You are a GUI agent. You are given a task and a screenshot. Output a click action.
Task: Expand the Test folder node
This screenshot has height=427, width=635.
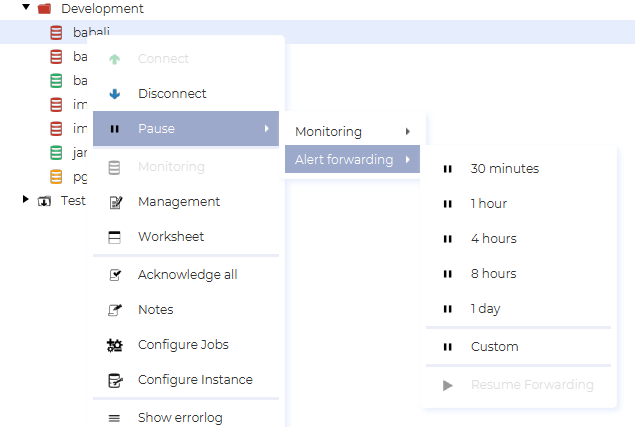(26, 200)
